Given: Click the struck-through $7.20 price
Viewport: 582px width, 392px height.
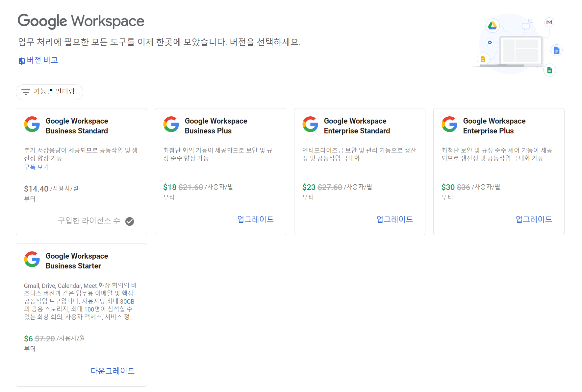Looking at the screenshot, I should point(45,338).
